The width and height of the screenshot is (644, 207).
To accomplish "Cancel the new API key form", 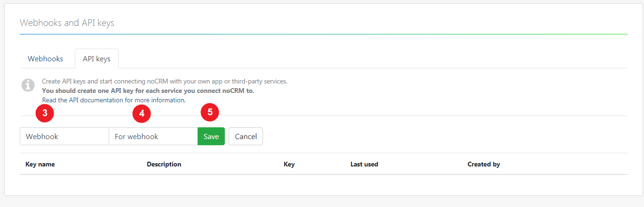I will [x=246, y=136].
